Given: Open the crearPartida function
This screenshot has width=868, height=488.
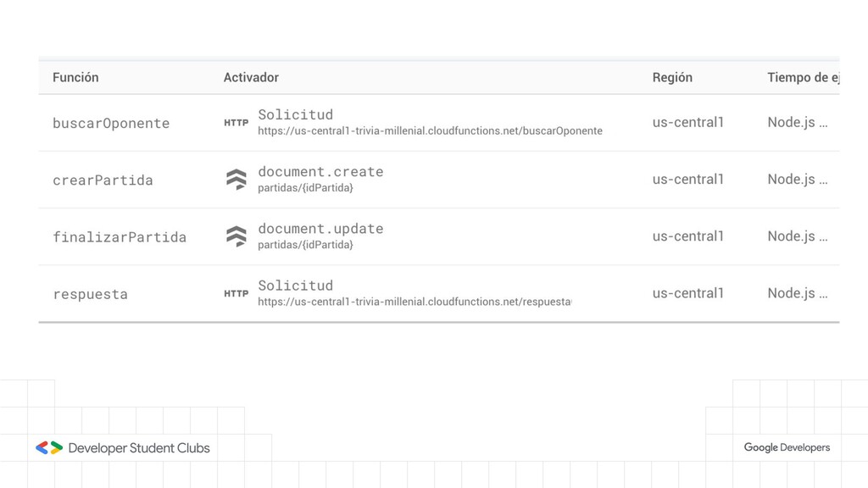Looking at the screenshot, I should point(103,180).
